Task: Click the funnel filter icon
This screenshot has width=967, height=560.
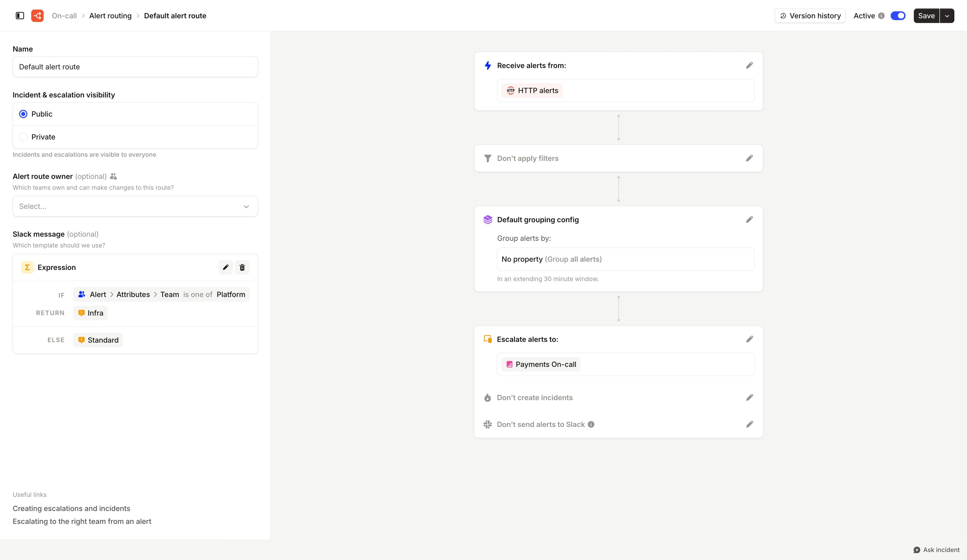Action: pyautogui.click(x=488, y=158)
